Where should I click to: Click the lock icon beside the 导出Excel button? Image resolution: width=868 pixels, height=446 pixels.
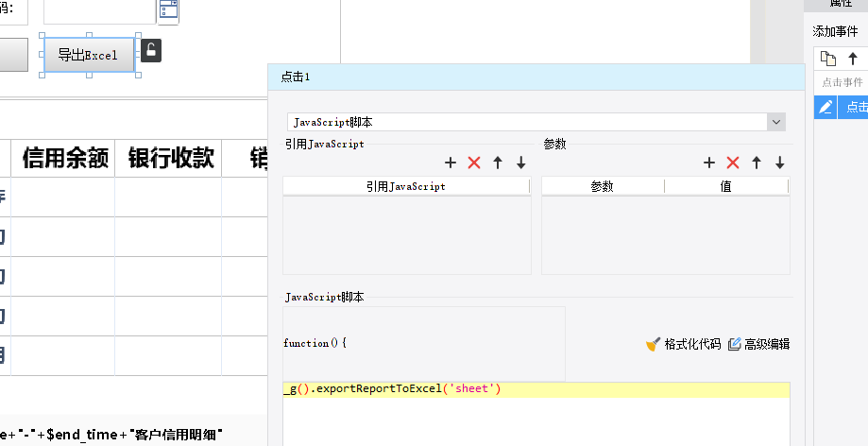click(151, 50)
